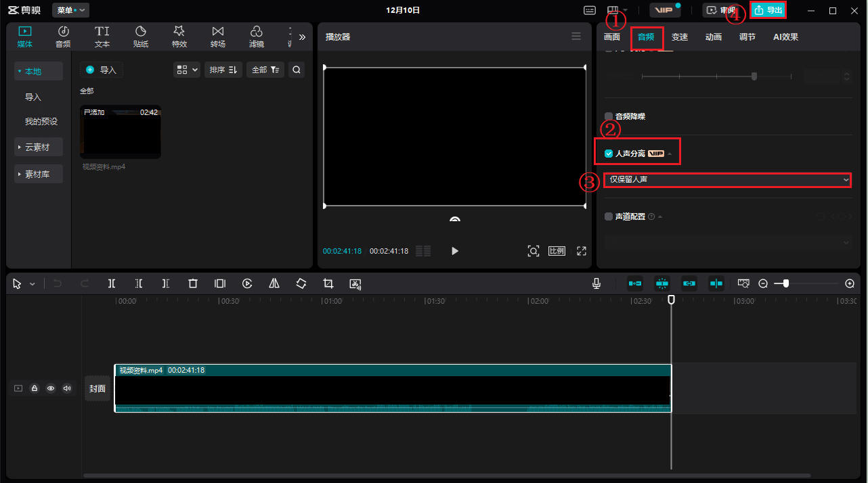Open the stickers (贴纸) panel
Viewport: 868px width, 483px height.
(141, 37)
